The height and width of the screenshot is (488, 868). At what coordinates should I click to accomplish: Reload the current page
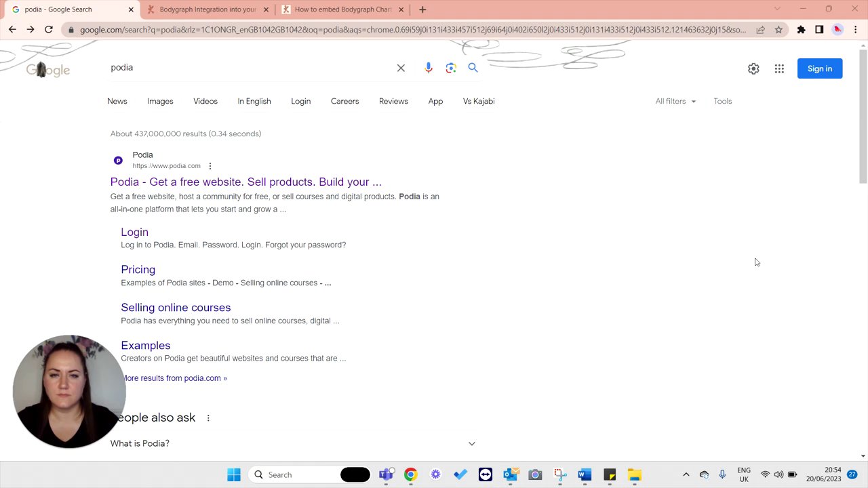click(x=49, y=29)
